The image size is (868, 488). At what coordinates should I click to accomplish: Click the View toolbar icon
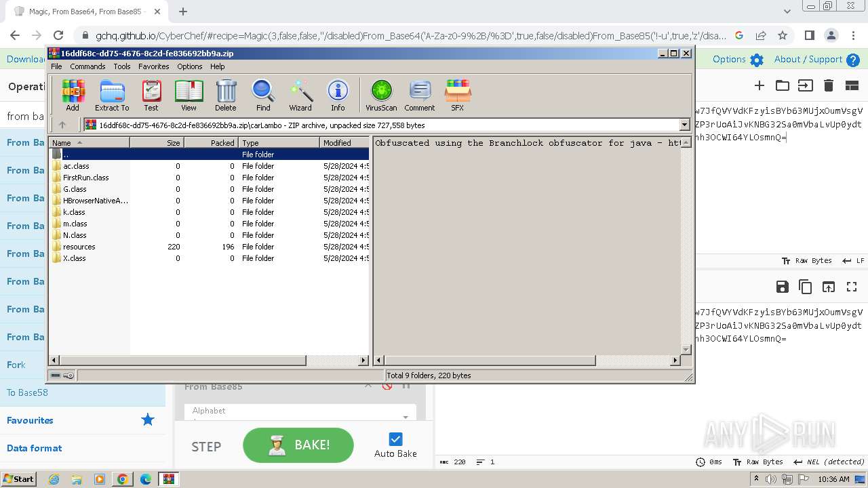[189, 95]
